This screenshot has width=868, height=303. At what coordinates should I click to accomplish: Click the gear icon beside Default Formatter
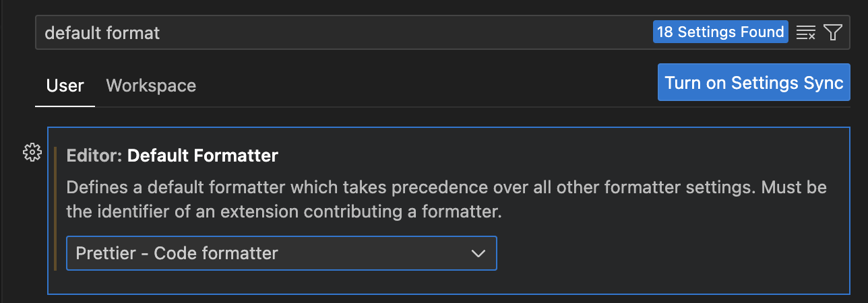tap(32, 153)
